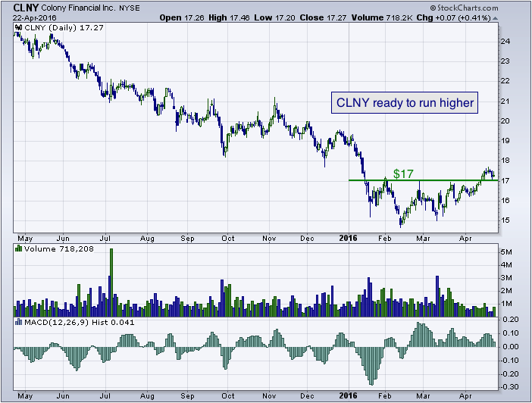Click 'Colony Financial Inc.' company name
The image size is (532, 403).
[x=78, y=8]
